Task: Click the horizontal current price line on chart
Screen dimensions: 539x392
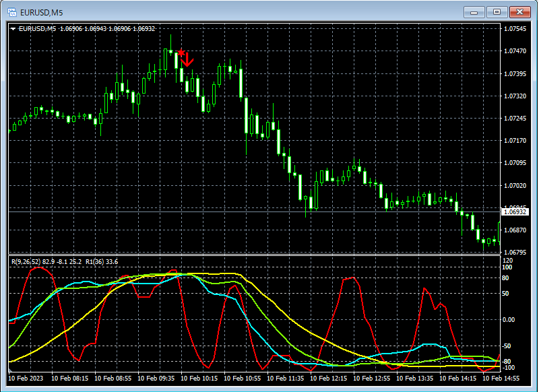Action: tap(255, 212)
